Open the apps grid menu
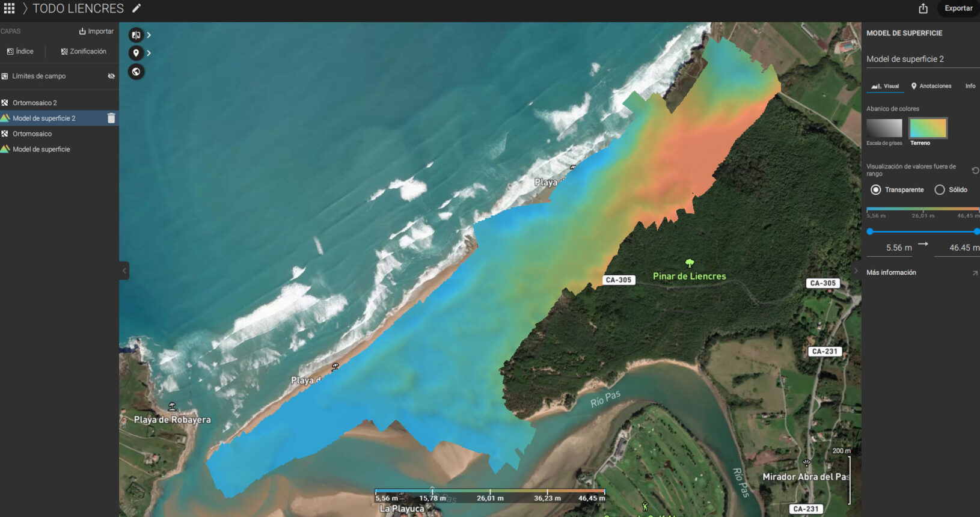Viewport: 980px width, 517px height. (9, 8)
